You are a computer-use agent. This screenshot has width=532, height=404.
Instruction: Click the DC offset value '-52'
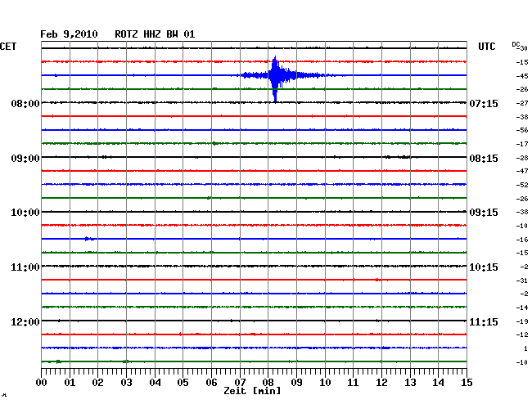522,185
